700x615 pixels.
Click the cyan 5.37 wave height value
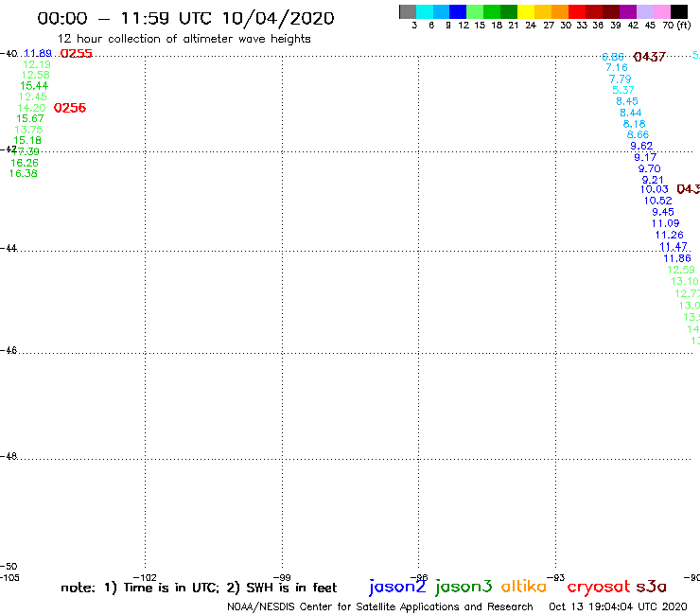pyautogui.click(x=623, y=90)
